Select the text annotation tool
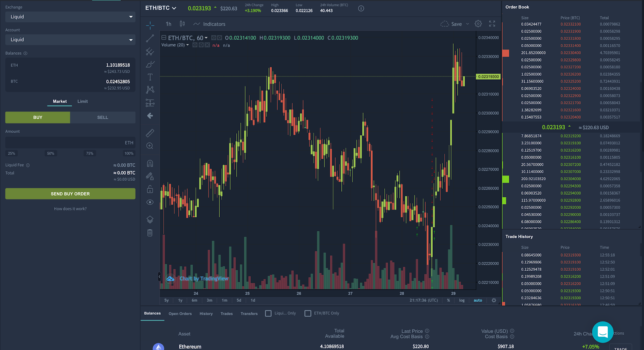 click(150, 77)
